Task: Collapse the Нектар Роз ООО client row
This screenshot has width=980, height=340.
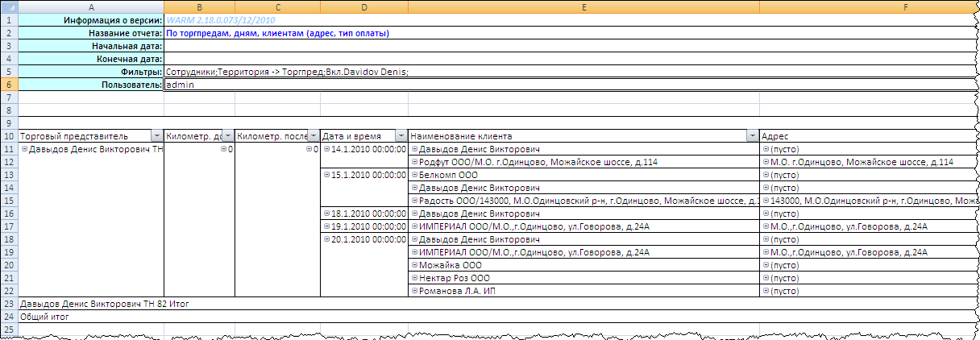Action: point(415,278)
